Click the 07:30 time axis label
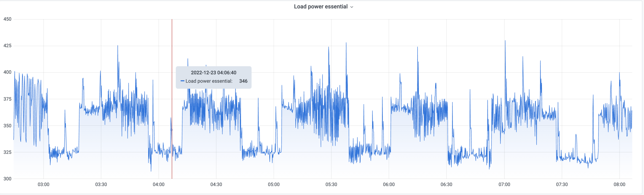The height and width of the screenshot is (195, 644). click(x=562, y=185)
